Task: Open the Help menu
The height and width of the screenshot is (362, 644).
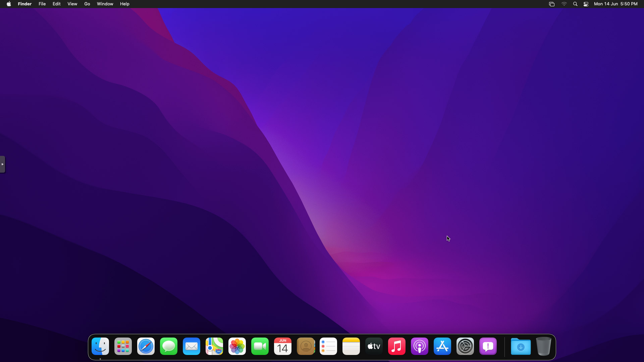Action: 124,4
